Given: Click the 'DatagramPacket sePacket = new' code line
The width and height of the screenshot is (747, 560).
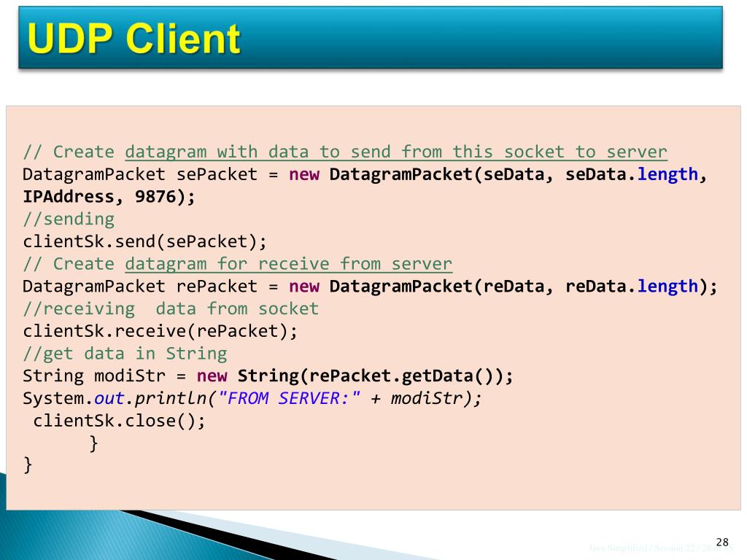Looking at the screenshot, I should (x=365, y=174).
